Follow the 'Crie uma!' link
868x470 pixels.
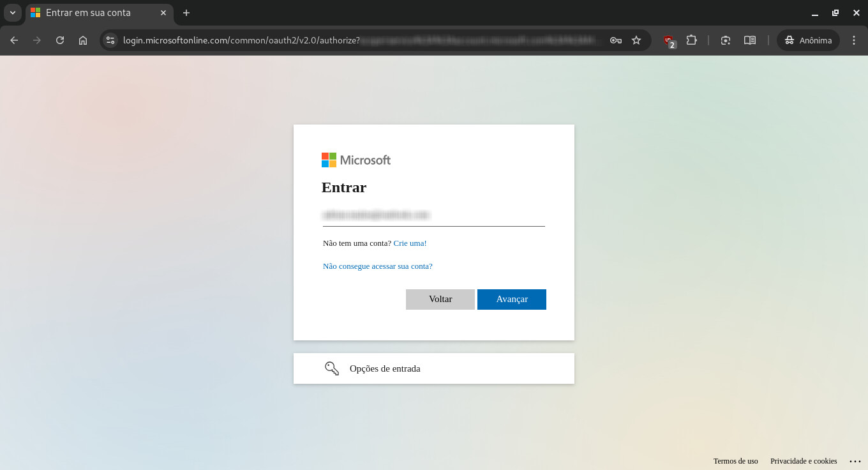point(410,243)
